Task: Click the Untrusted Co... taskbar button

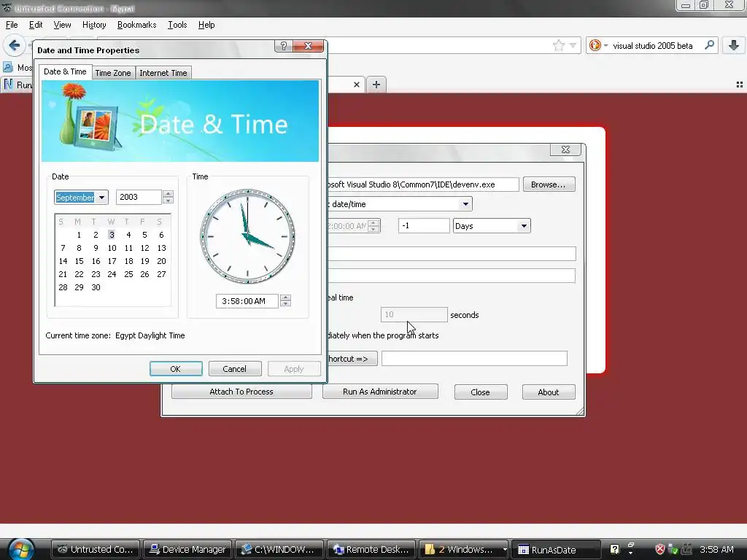Action: coord(96,550)
